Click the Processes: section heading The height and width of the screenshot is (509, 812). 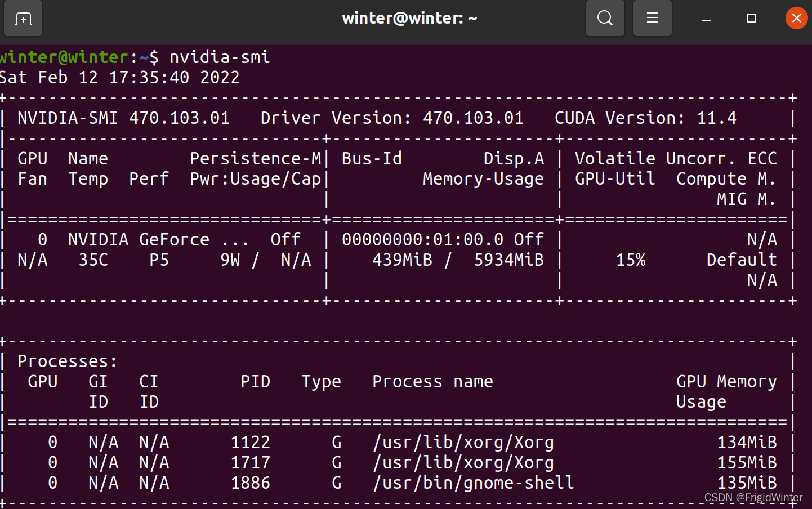coord(67,361)
